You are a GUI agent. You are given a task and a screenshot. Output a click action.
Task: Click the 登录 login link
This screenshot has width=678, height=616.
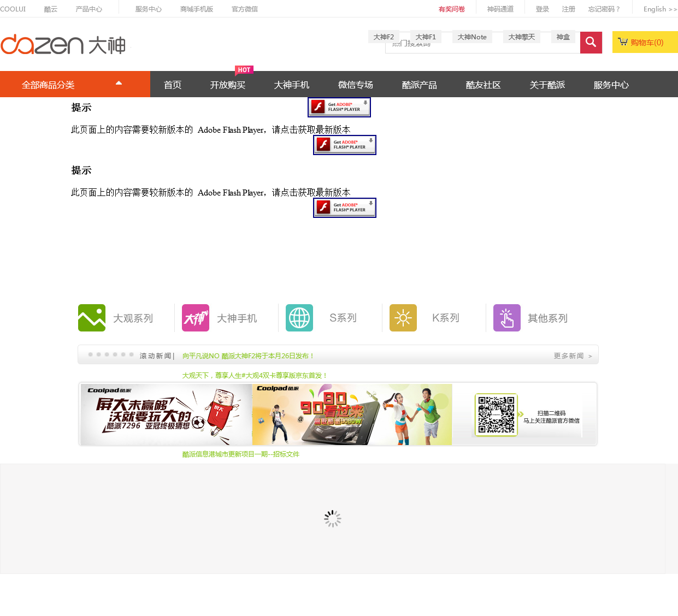pyautogui.click(x=543, y=9)
